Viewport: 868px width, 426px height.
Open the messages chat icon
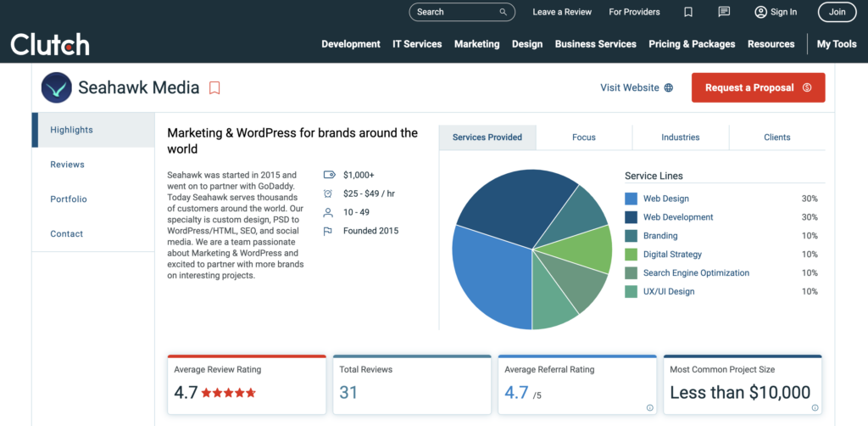point(724,12)
